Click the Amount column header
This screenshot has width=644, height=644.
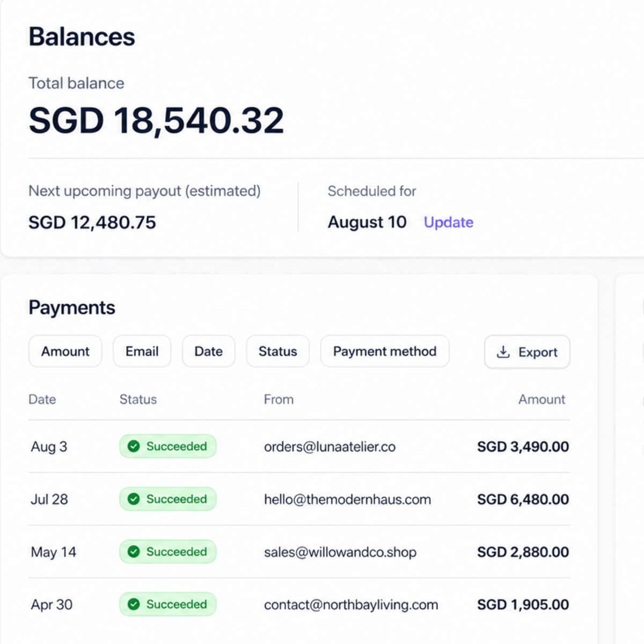click(x=541, y=399)
